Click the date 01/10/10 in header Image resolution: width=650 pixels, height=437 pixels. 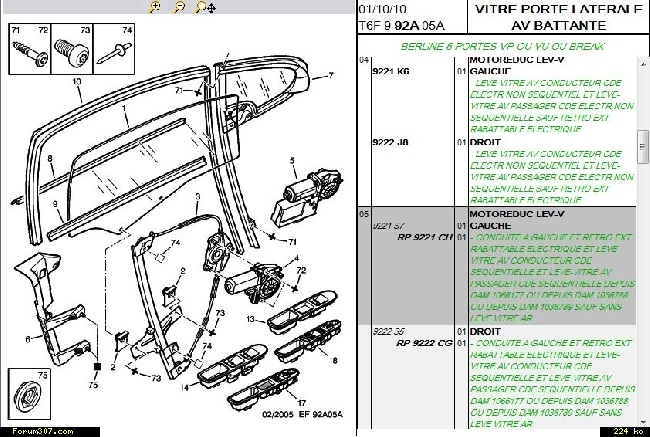(383, 9)
